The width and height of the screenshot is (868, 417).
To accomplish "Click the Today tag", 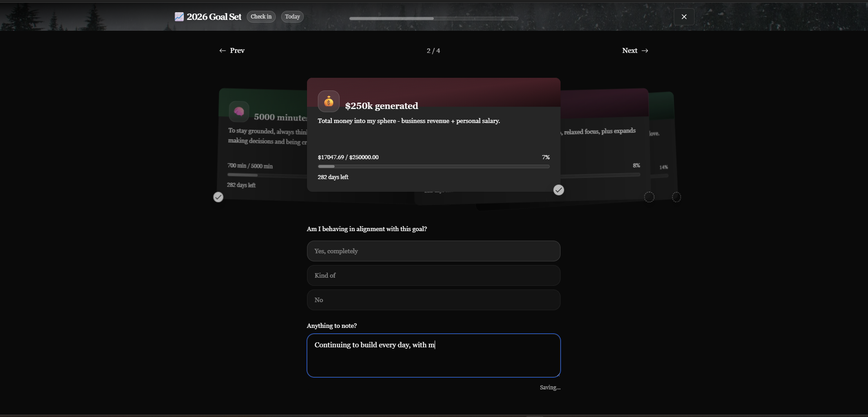I will [x=293, y=17].
